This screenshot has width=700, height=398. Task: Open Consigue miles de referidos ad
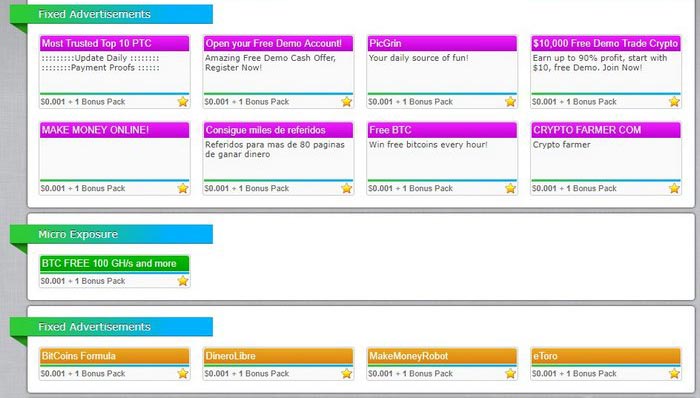coord(278,130)
